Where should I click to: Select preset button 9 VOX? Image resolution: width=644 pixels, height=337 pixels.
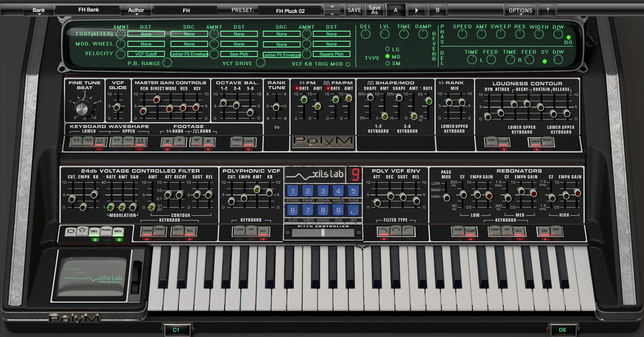[x=338, y=210]
